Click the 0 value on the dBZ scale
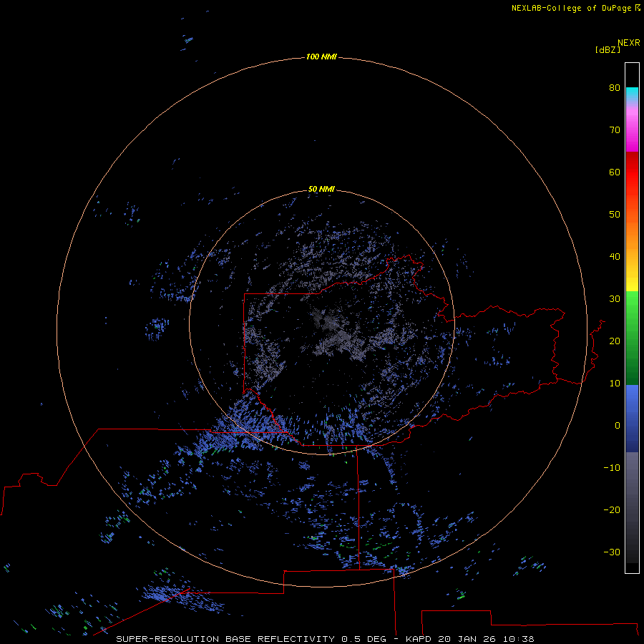 (x=618, y=426)
